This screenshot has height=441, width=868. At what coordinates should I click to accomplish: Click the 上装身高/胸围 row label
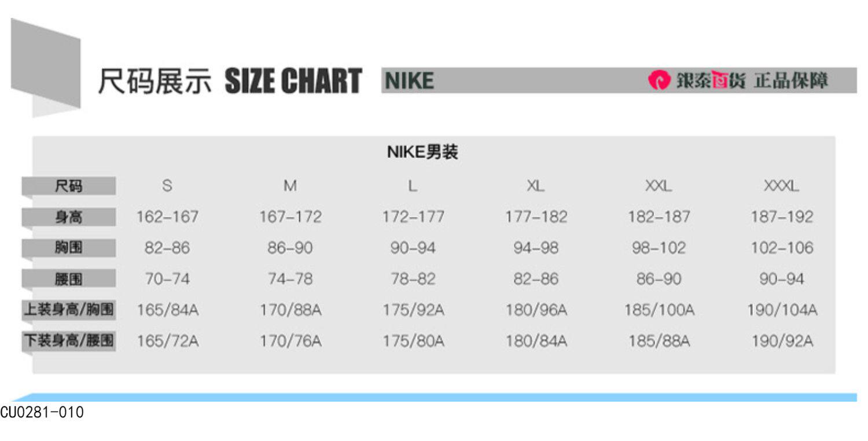tap(68, 310)
